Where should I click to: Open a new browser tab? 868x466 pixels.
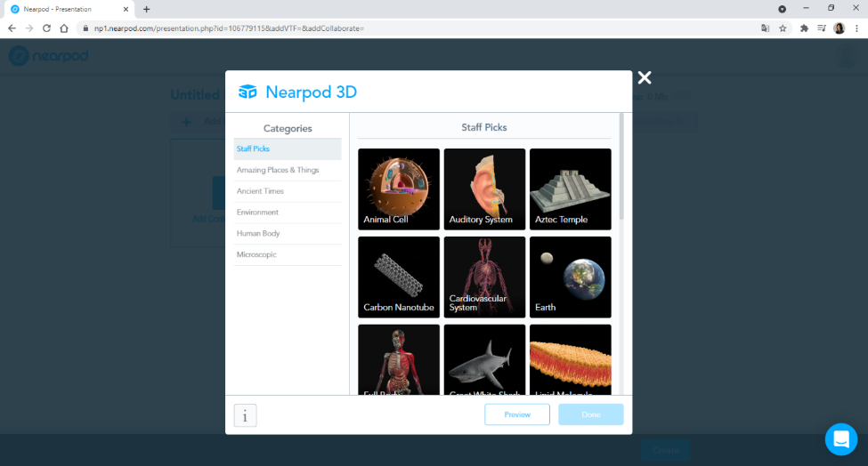147,9
